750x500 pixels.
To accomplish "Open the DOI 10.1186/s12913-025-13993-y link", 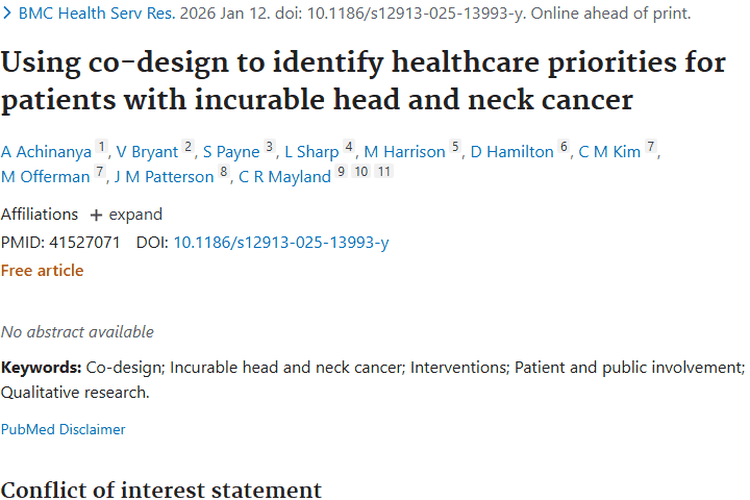I will click(281, 242).
